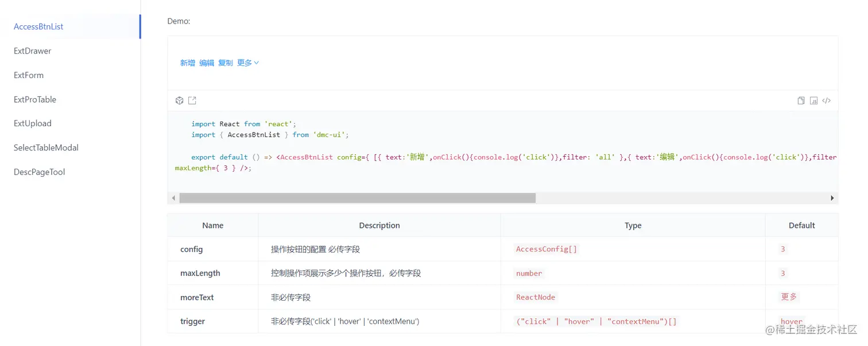Open ExtDrawer in sidebar
Viewport: 868px width, 346px height.
69,51
